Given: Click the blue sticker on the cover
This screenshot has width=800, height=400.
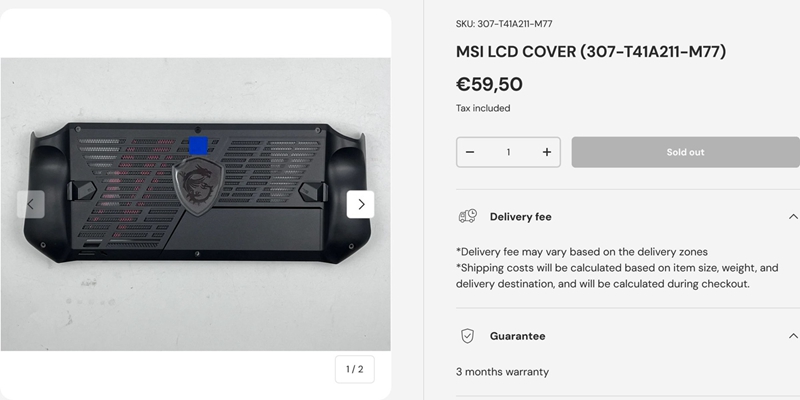Looking at the screenshot, I should [198, 145].
